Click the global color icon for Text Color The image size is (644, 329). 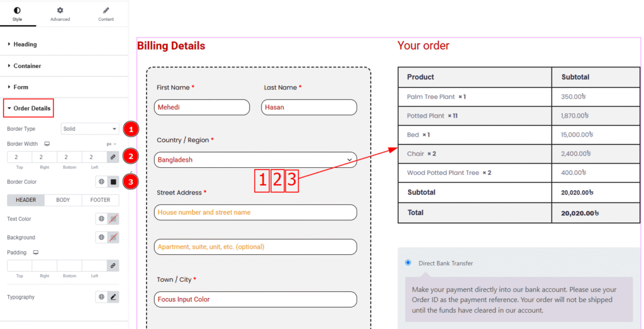pos(101,219)
